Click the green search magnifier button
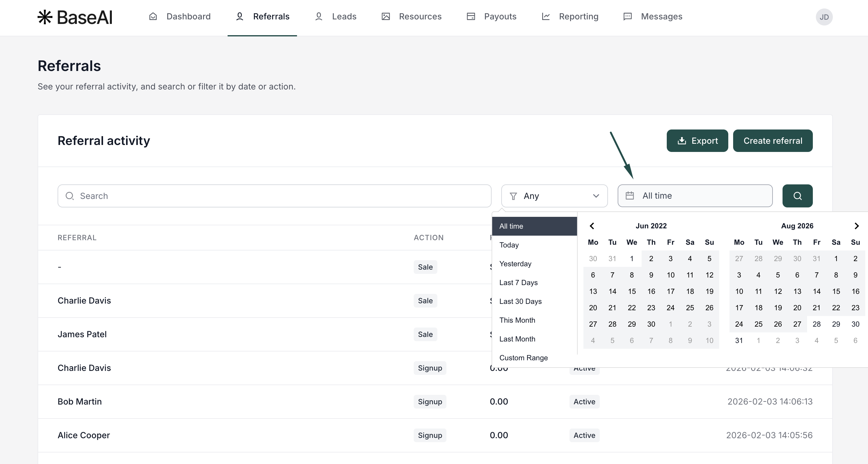868x464 pixels. point(797,196)
